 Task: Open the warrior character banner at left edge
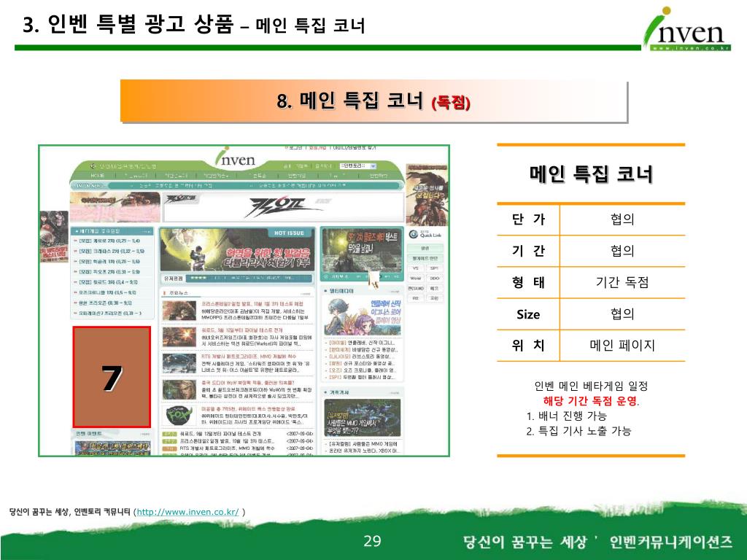click(54, 237)
